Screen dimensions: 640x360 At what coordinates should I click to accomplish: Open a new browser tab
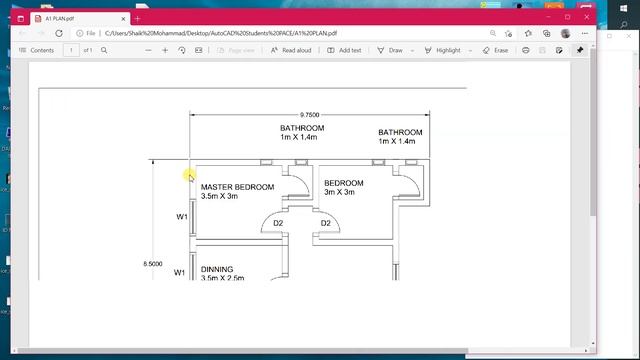pyautogui.click(x=138, y=19)
